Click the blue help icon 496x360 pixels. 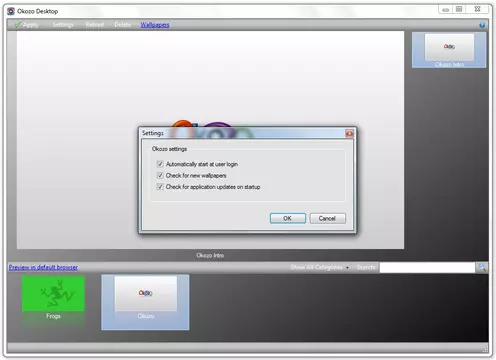[x=482, y=25]
